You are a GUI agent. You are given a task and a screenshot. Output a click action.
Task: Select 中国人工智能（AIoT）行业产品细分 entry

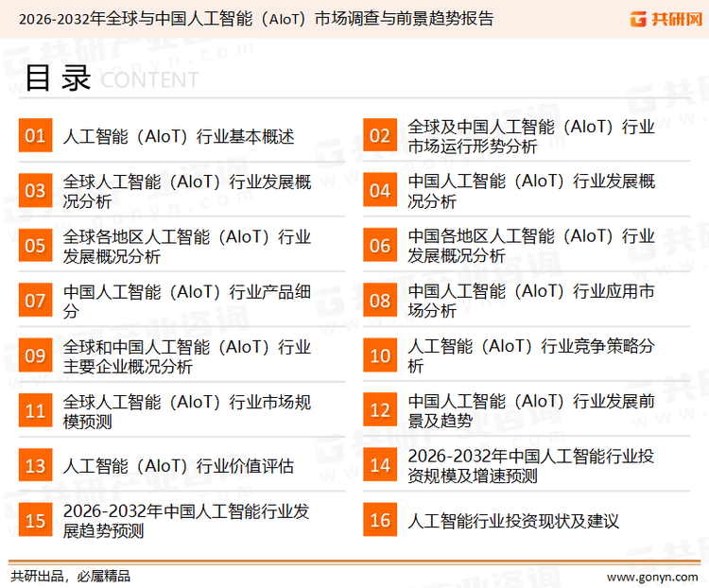186,301
